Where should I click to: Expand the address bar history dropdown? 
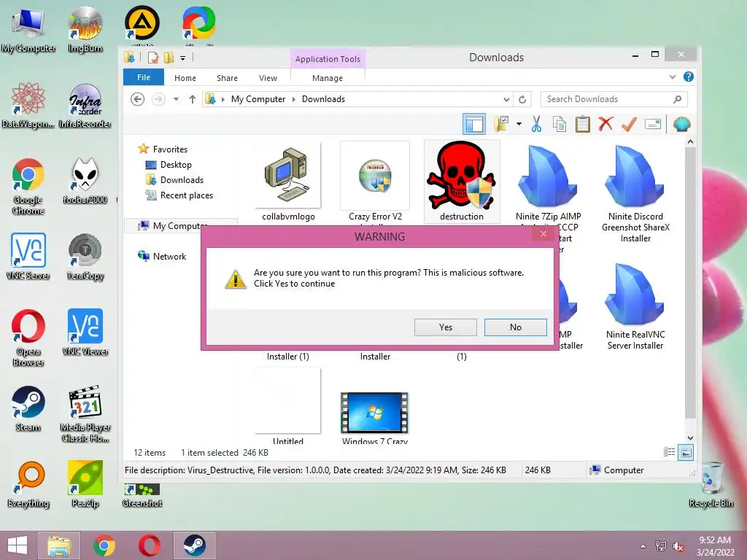point(506,99)
